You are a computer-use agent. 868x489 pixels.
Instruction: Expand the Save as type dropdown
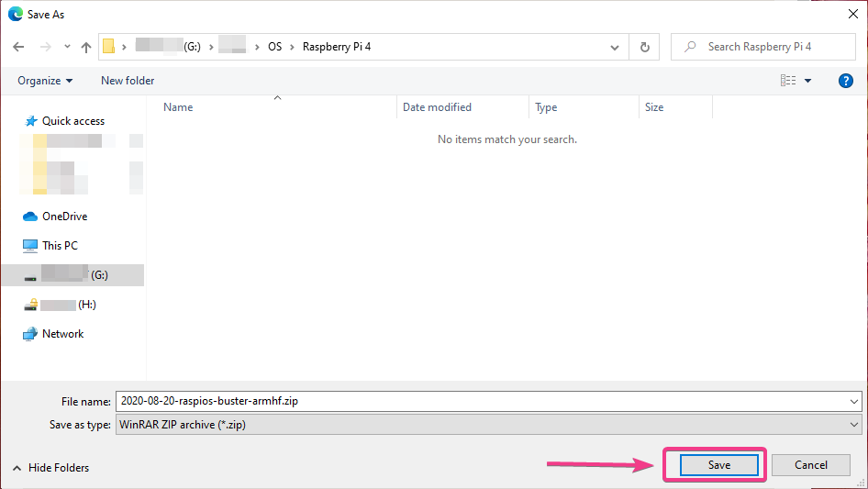click(x=854, y=425)
